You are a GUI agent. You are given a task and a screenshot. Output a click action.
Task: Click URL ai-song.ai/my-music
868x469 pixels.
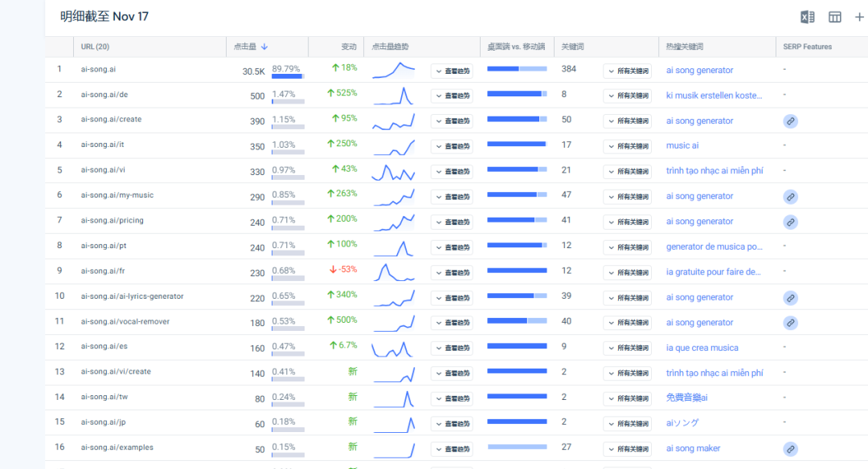tap(117, 195)
